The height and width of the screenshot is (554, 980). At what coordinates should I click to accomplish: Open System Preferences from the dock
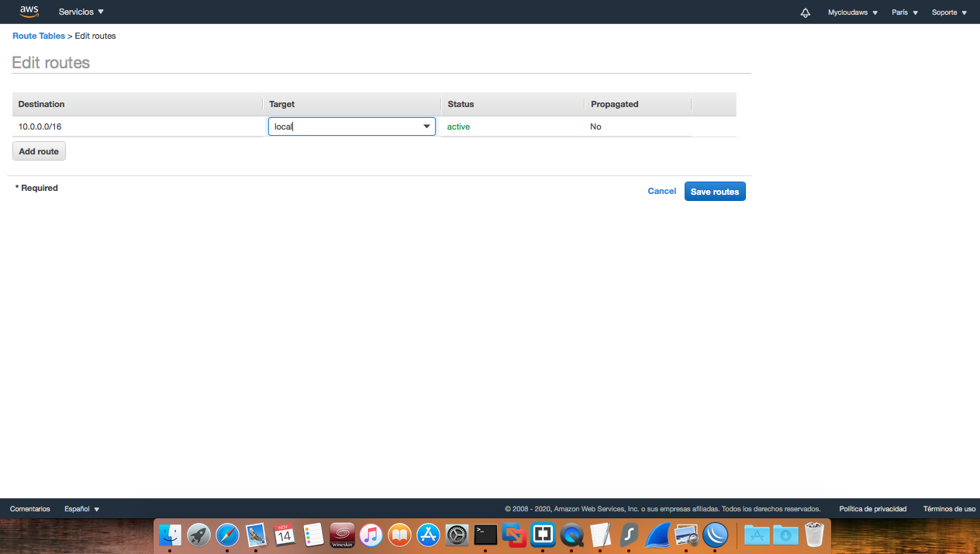coord(456,535)
